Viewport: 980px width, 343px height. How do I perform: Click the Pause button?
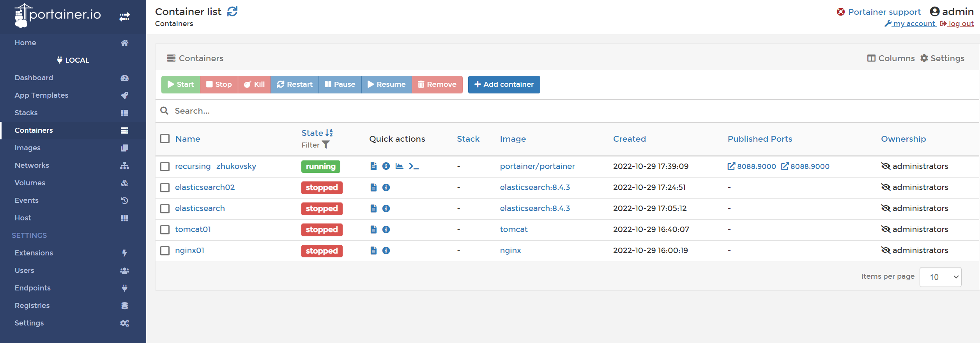click(x=340, y=84)
